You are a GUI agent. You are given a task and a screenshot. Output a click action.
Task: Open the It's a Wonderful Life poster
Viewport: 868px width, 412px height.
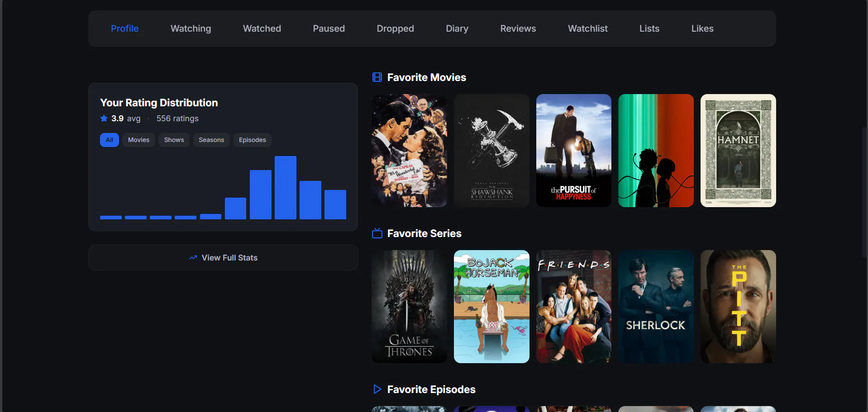(409, 151)
